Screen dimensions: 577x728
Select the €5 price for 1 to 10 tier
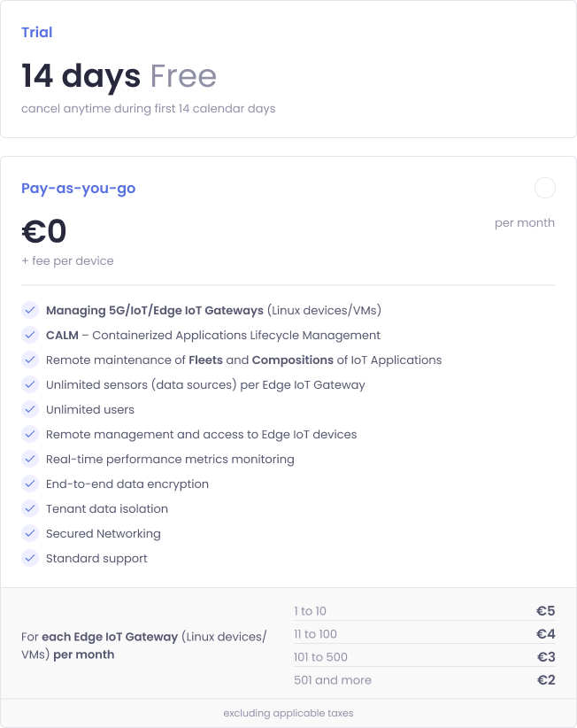[x=549, y=610]
